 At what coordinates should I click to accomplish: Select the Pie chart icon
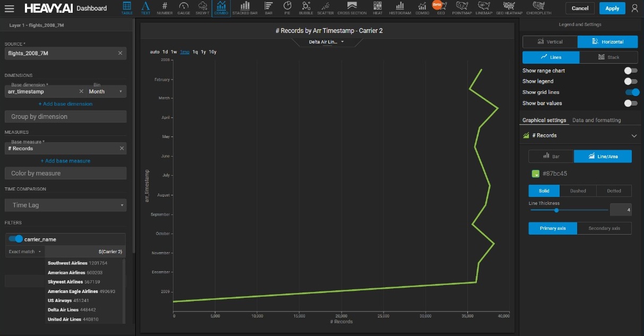coord(287,8)
